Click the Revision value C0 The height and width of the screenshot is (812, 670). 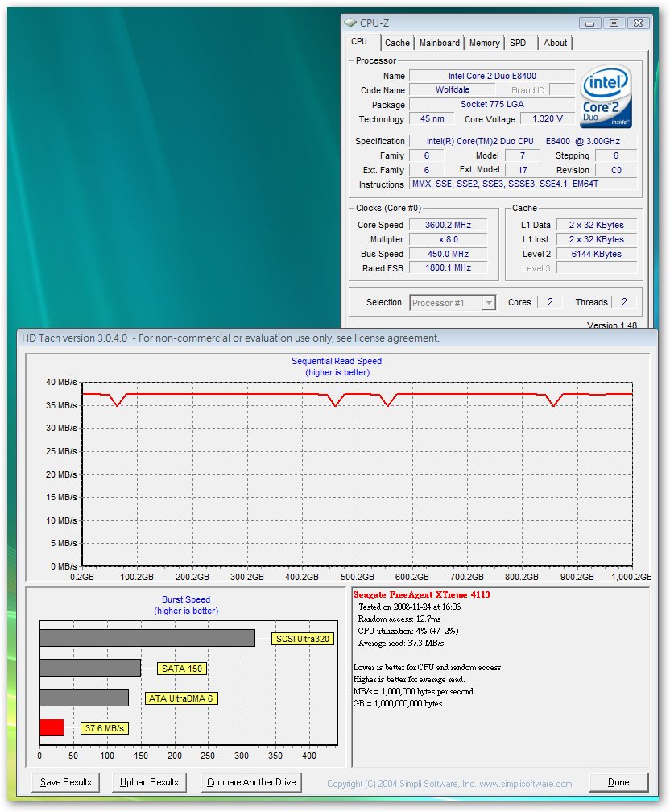pyautogui.click(x=616, y=170)
